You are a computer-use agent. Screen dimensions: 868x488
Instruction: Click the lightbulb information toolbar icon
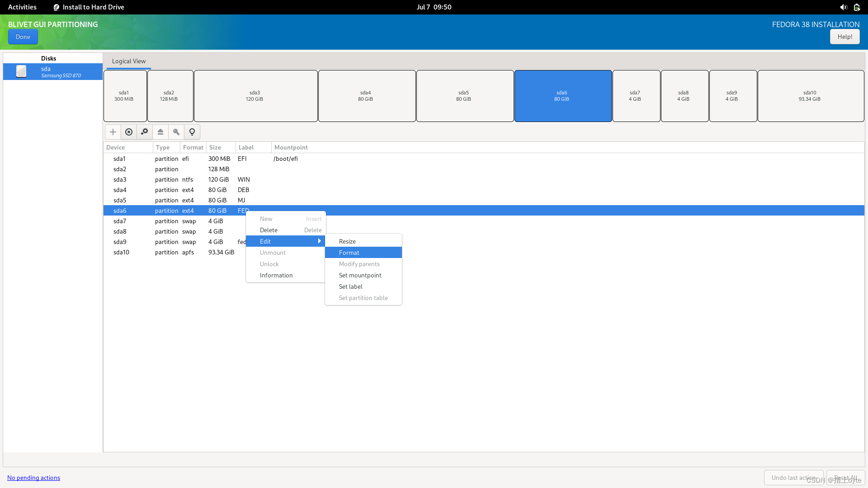(x=192, y=132)
